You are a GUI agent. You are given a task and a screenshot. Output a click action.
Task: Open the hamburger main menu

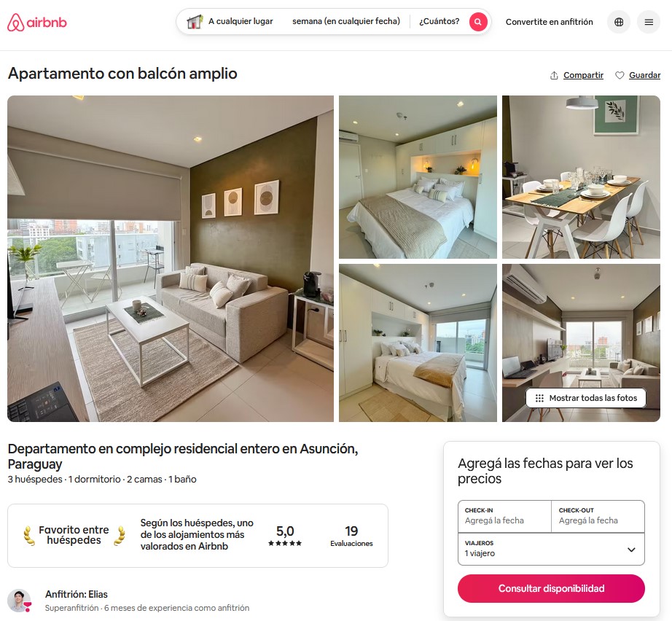pos(649,22)
